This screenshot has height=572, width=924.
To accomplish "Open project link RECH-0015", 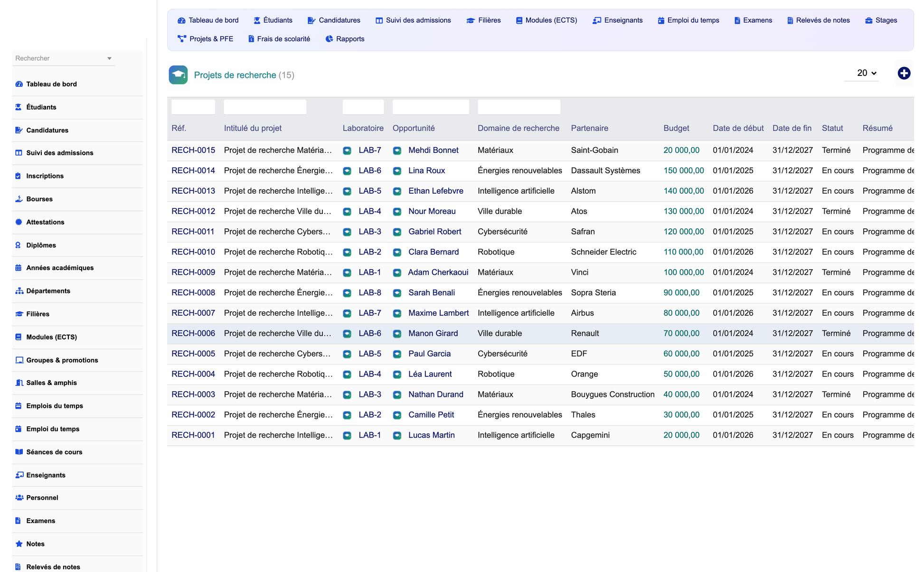I will [193, 150].
